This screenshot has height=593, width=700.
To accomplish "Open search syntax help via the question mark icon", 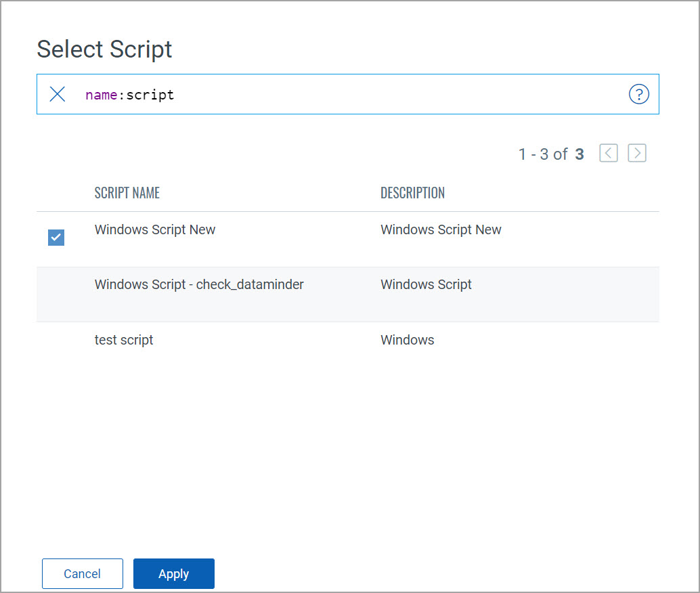I will click(x=639, y=94).
